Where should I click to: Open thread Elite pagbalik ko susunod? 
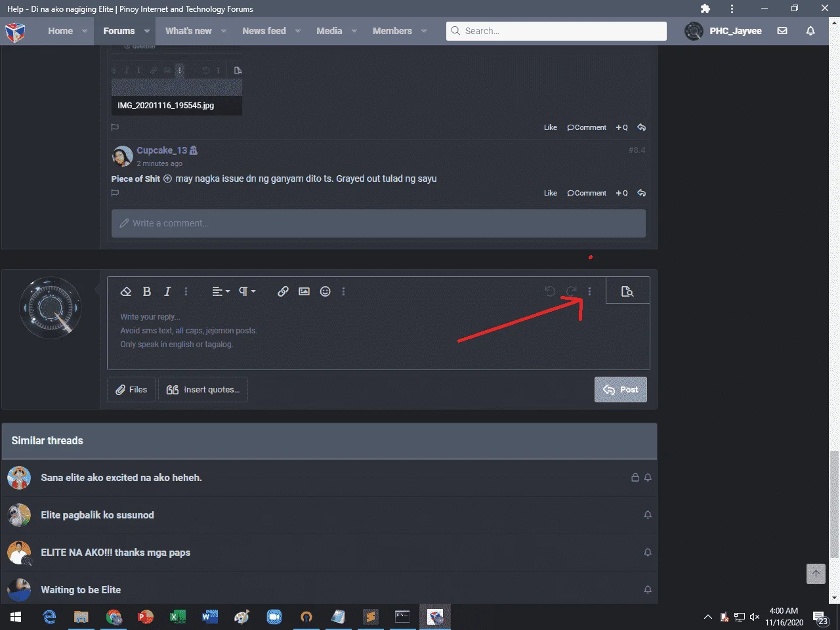point(97,515)
